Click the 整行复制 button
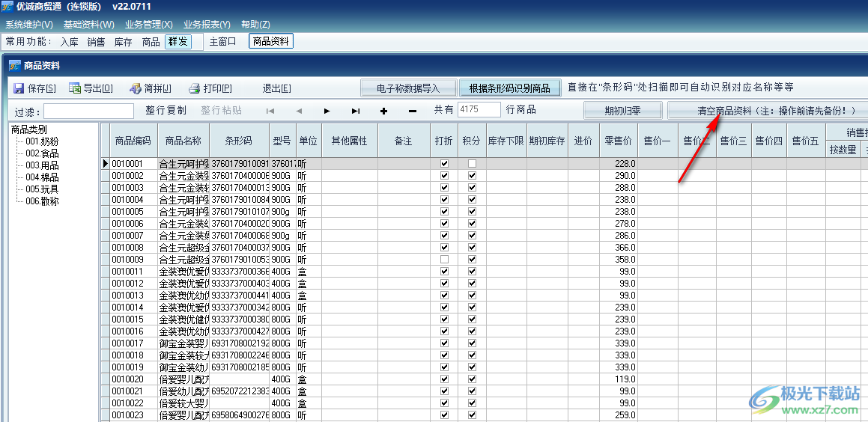The image size is (868, 422). click(x=166, y=110)
